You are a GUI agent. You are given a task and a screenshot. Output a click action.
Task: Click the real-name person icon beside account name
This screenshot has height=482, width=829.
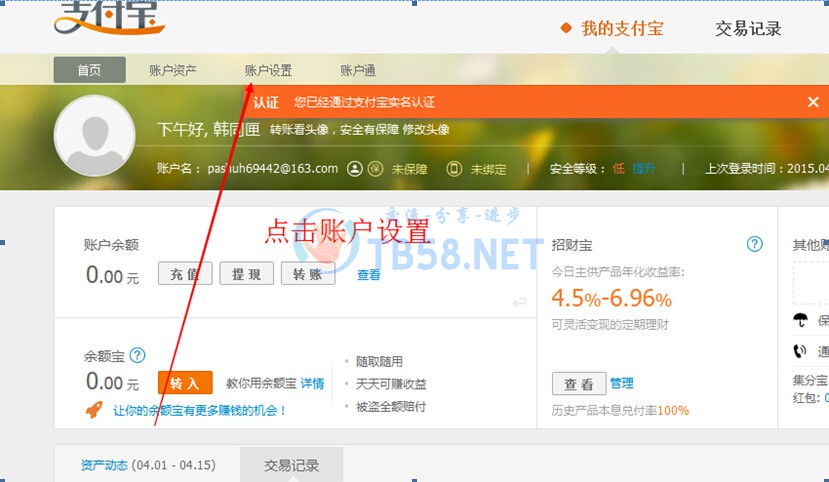354,169
